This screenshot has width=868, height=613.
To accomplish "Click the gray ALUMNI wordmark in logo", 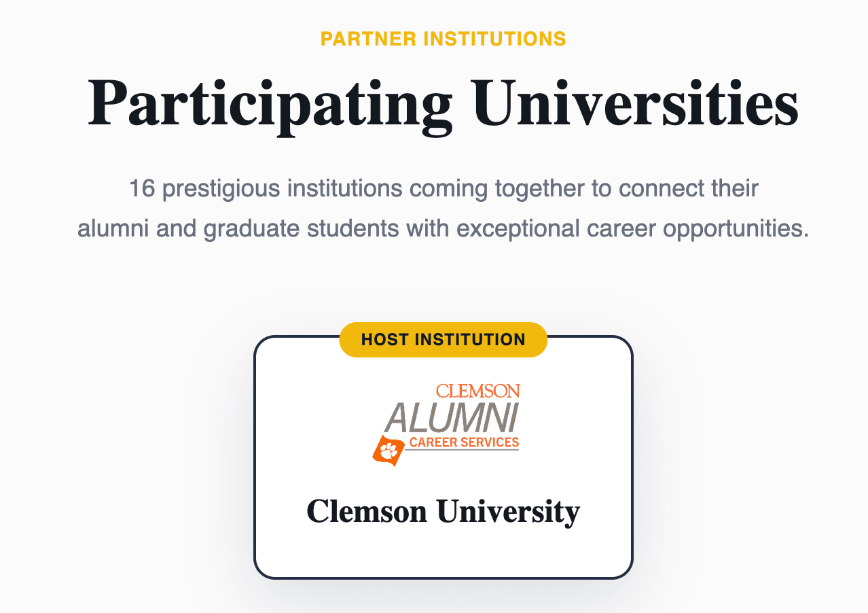I will [451, 417].
